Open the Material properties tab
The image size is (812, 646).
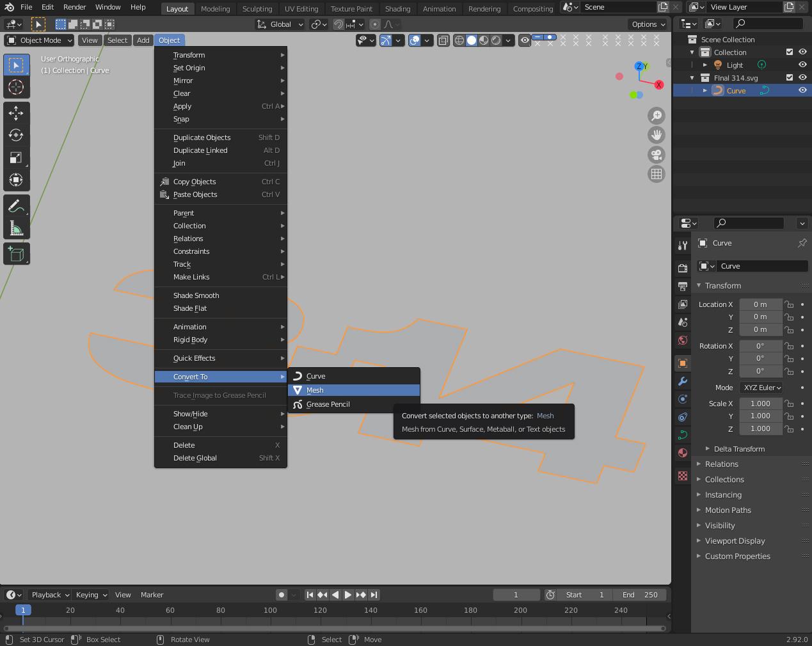682,453
